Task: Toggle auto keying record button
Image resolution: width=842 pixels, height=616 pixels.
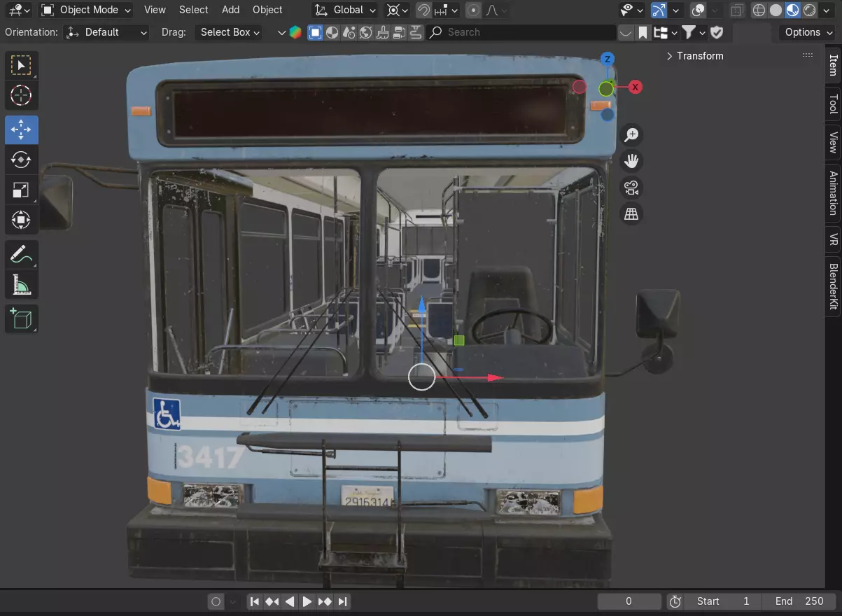Action: 216,601
